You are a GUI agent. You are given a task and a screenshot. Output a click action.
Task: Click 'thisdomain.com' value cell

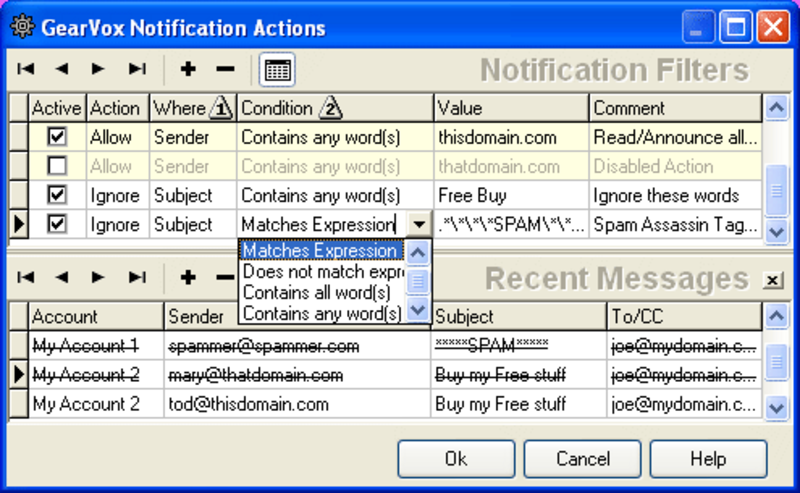(x=511, y=137)
